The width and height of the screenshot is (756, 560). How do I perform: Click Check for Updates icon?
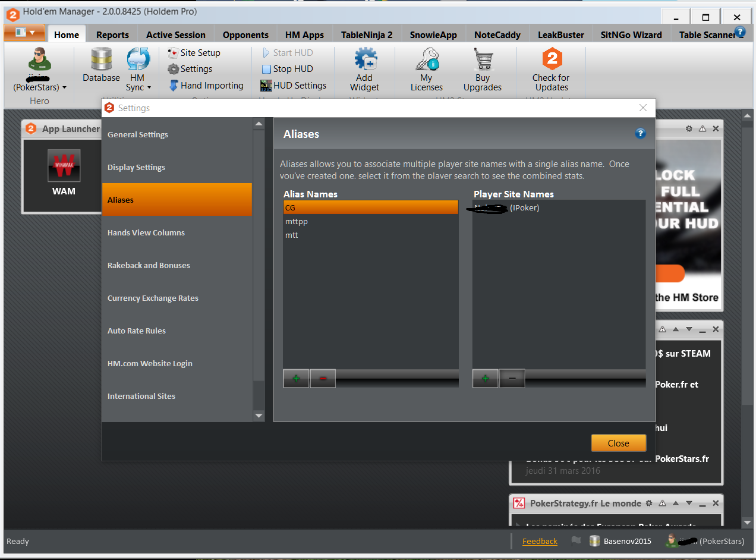pyautogui.click(x=551, y=59)
